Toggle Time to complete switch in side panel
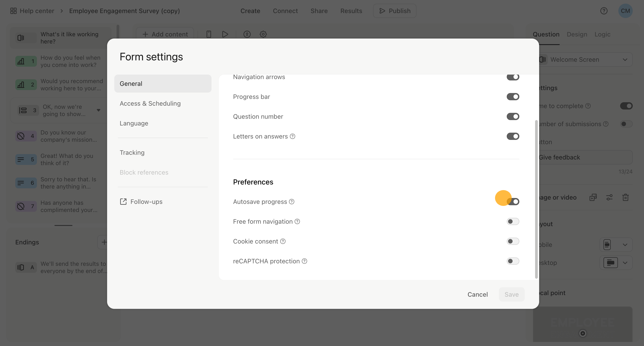 (626, 106)
